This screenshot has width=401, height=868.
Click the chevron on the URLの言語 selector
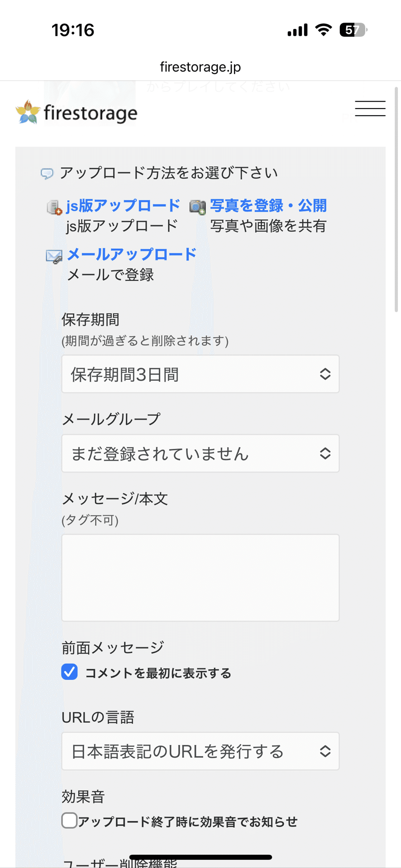coord(325,751)
